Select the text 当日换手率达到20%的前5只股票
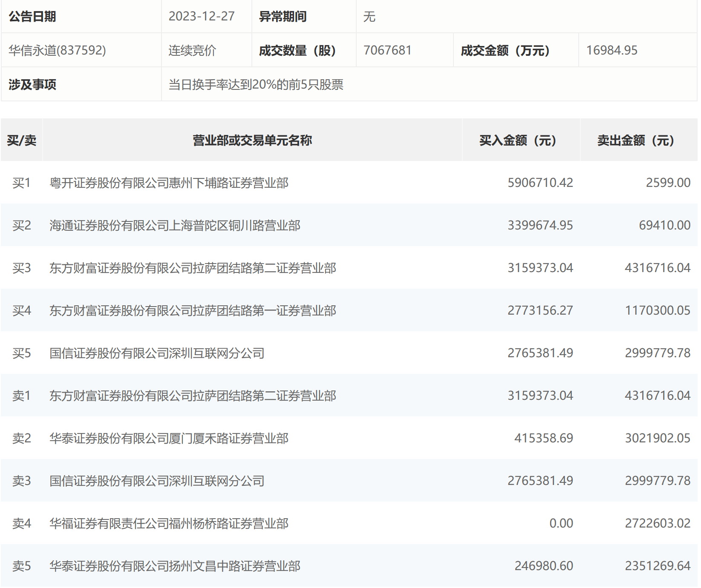 (x=256, y=84)
